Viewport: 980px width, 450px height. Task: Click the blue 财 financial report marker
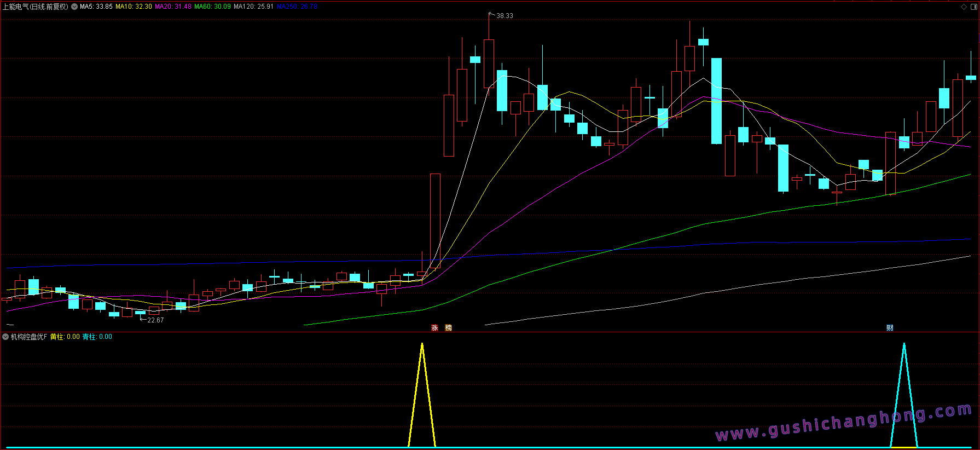[890, 328]
